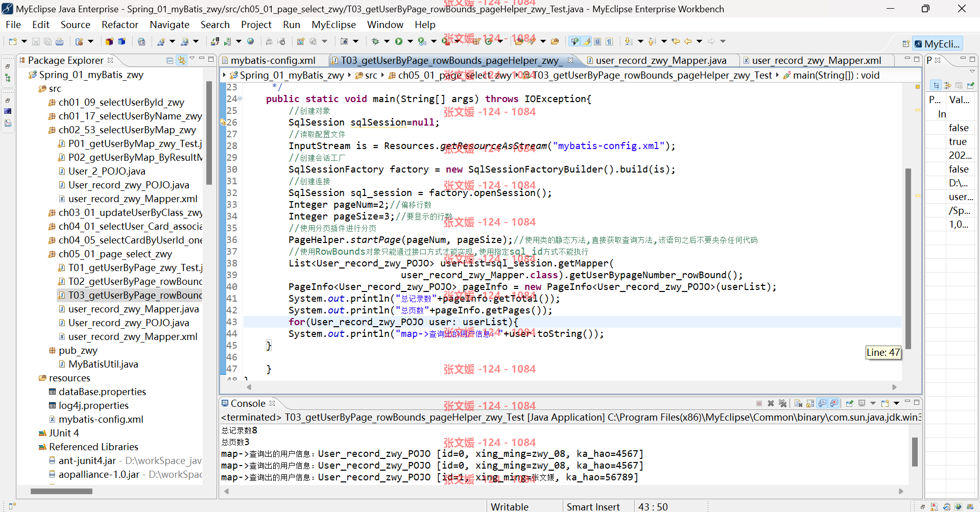Select the JUnit 4 library node

(64, 433)
